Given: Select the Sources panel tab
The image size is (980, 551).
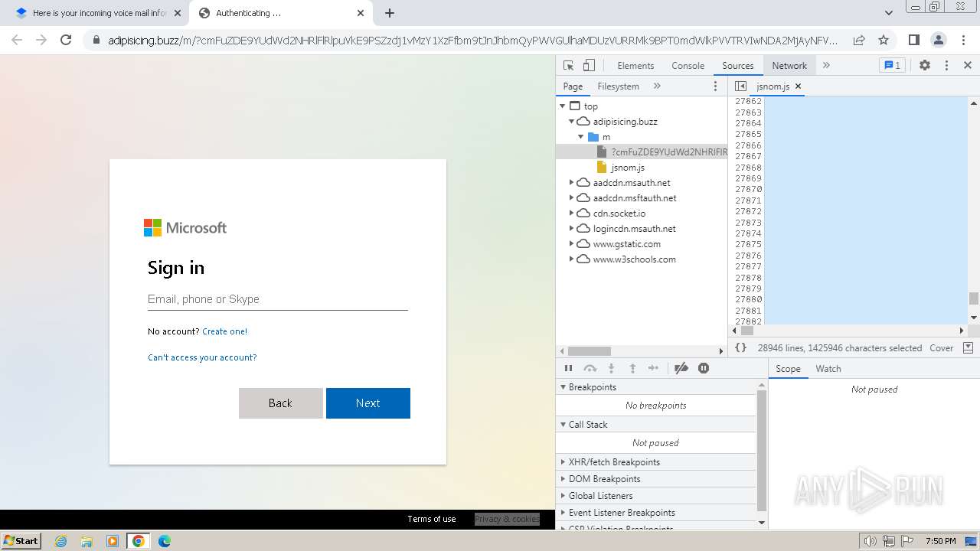Looking at the screenshot, I should pyautogui.click(x=737, y=65).
